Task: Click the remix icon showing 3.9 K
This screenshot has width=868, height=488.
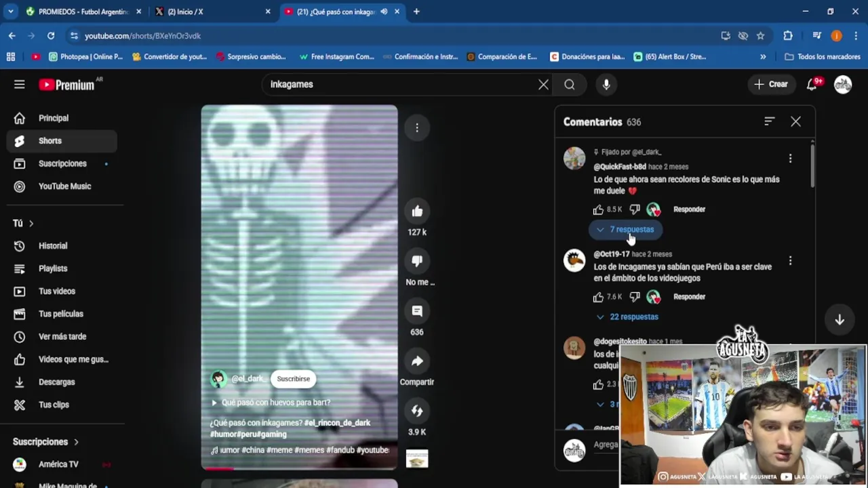Action: 417,411
